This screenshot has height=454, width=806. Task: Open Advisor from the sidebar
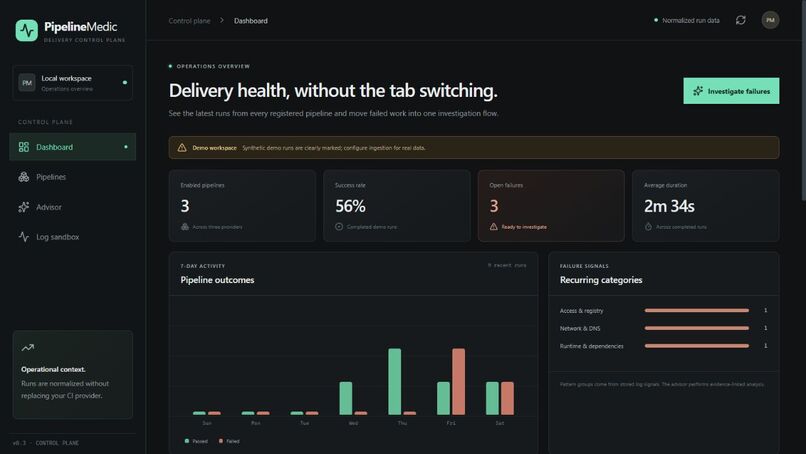pyautogui.click(x=72, y=207)
